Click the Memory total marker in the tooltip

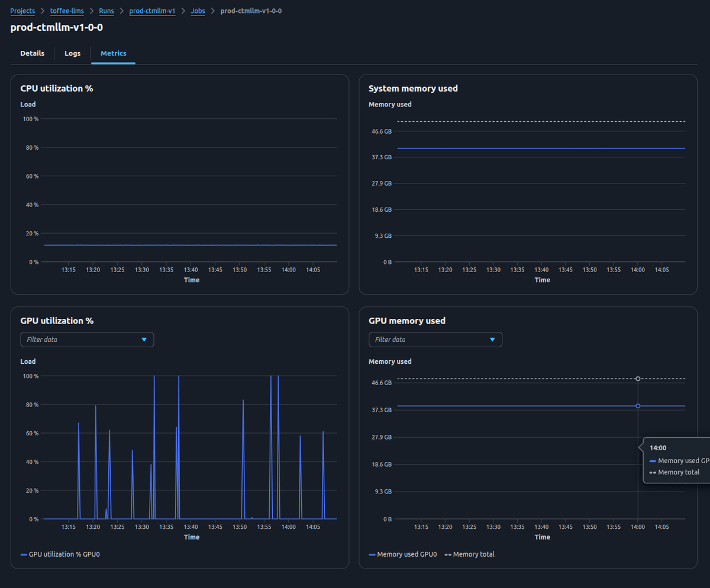[653, 472]
